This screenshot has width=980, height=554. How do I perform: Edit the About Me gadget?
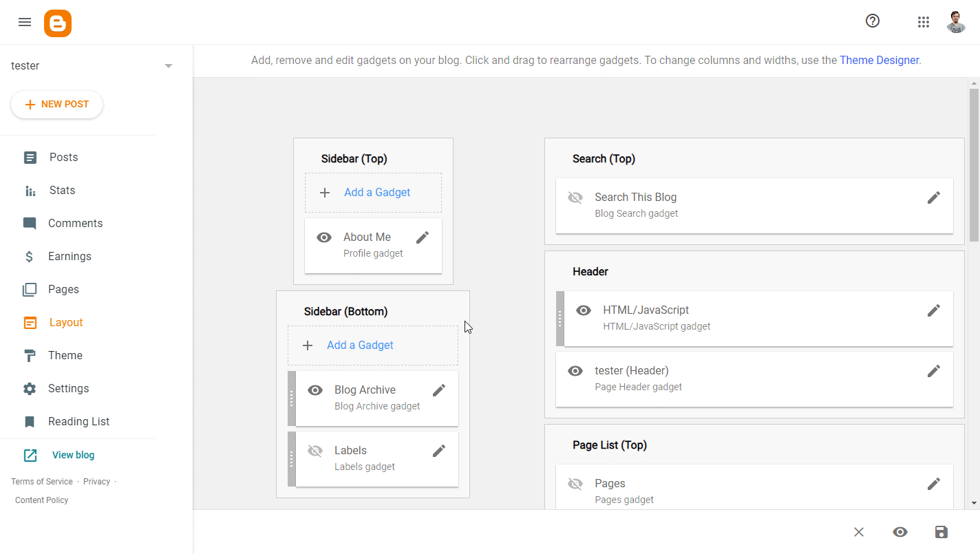click(423, 237)
